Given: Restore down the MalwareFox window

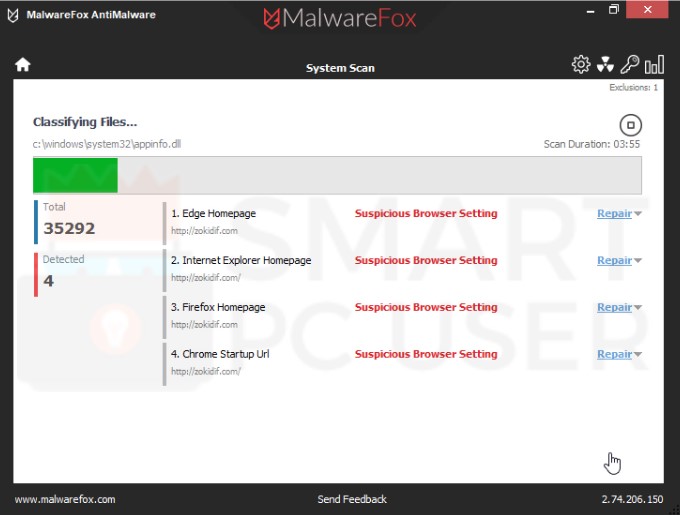Looking at the screenshot, I should click(614, 10).
